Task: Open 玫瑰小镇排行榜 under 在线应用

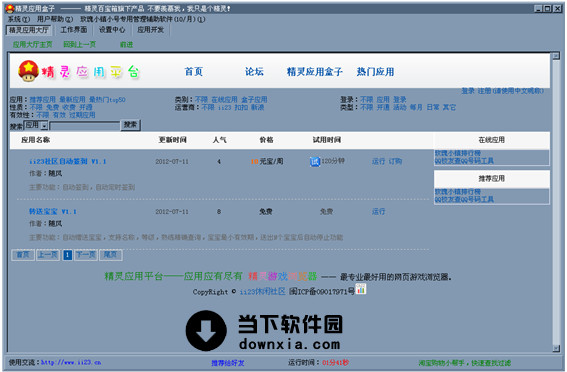Action: (x=458, y=153)
